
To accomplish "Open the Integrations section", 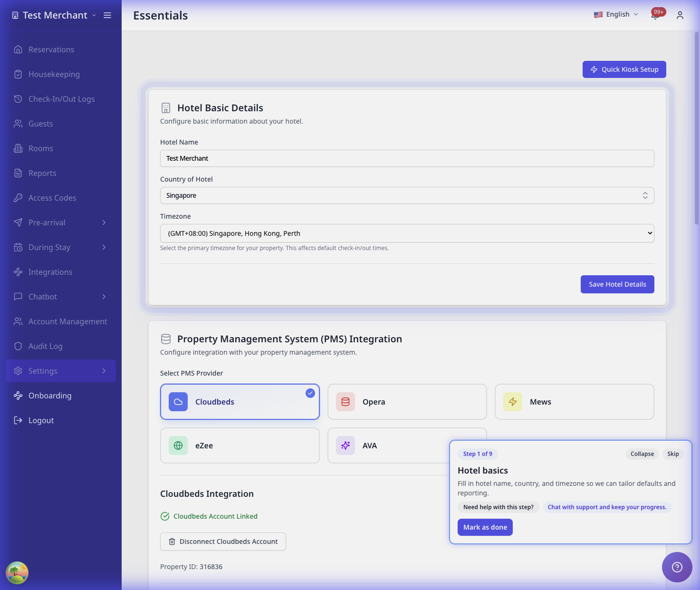I will click(50, 272).
